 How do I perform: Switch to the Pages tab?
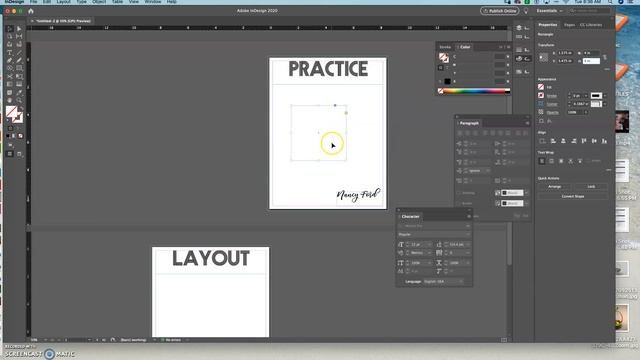(569, 25)
